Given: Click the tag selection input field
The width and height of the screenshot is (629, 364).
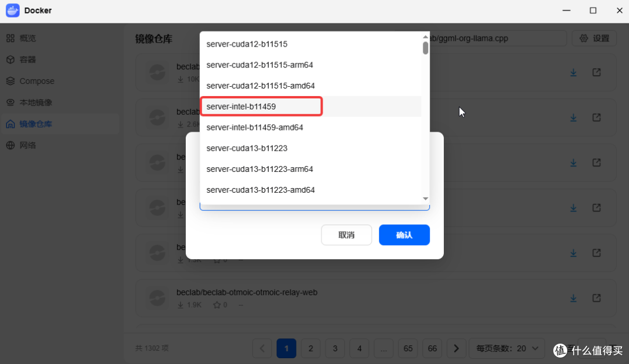Looking at the screenshot, I should [x=314, y=207].
